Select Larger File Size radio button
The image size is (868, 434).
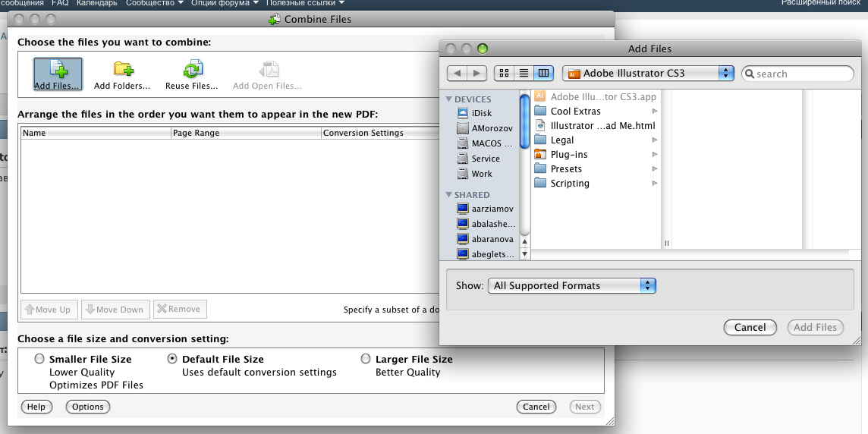tap(366, 359)
